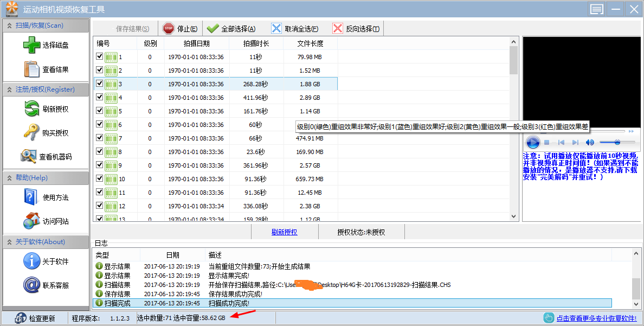Image resolution: width=644 pixels, height=326 pixels.
Task: Click the Refresh Authorization green arrows icon
Action: tap(31, 109)
